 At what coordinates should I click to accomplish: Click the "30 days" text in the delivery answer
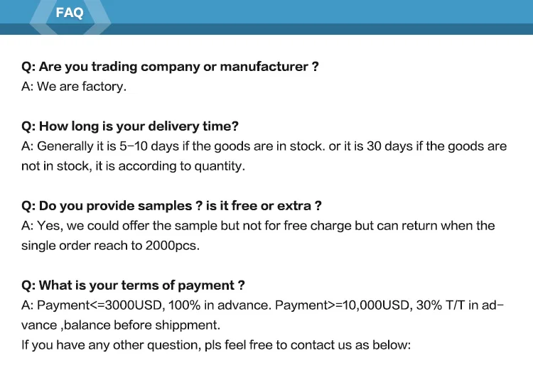click(389, 146)
